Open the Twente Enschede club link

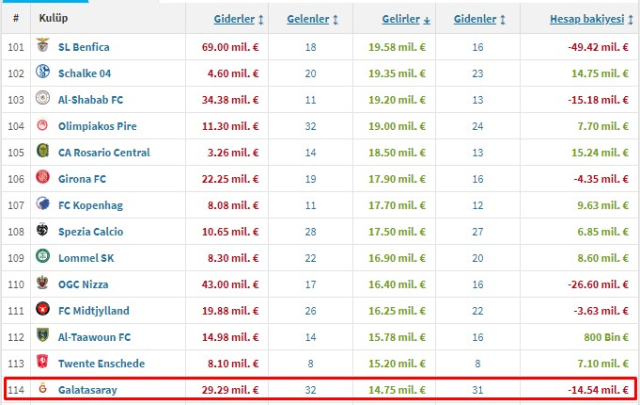101,364
